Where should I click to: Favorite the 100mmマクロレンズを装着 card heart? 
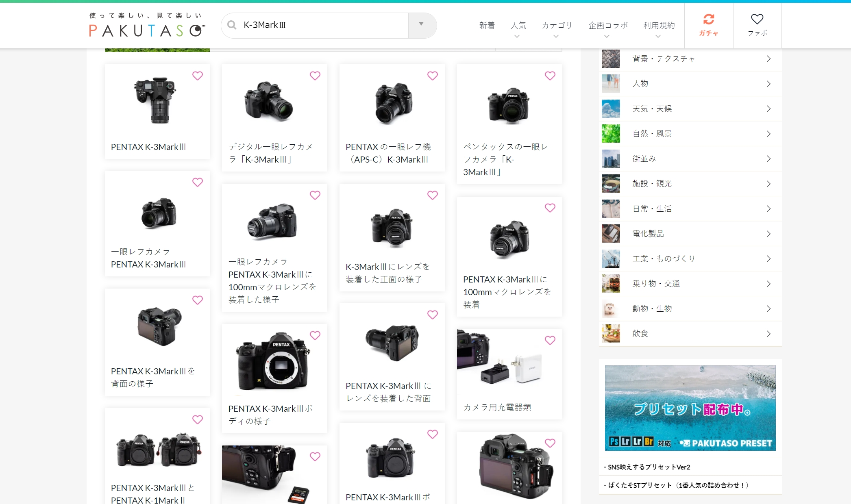pyautogui.click(x=550, y=208)
